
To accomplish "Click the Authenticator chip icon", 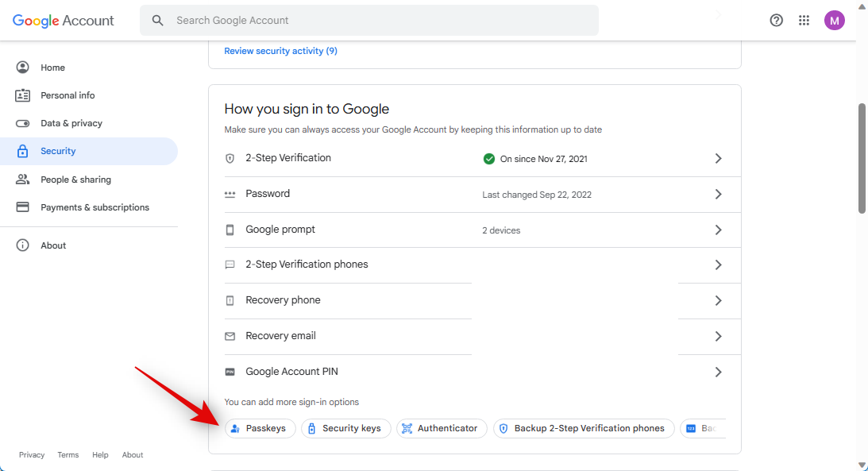I will (407, 428).
